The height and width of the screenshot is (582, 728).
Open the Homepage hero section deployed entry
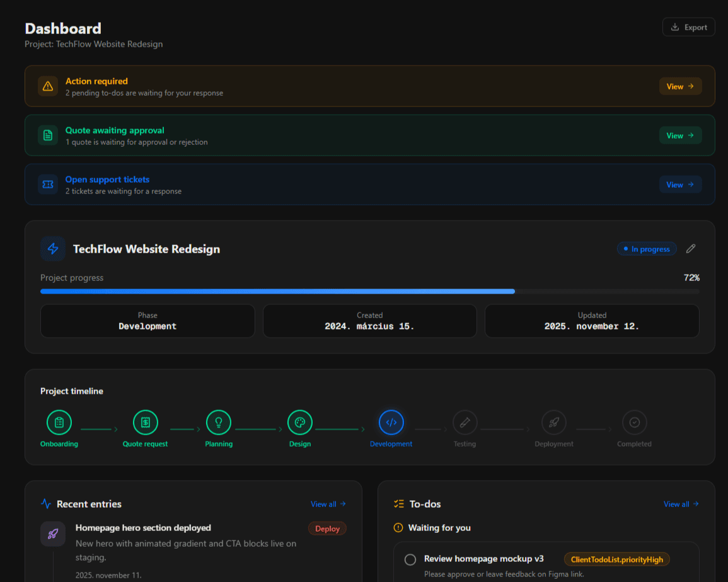pos(143,528)
